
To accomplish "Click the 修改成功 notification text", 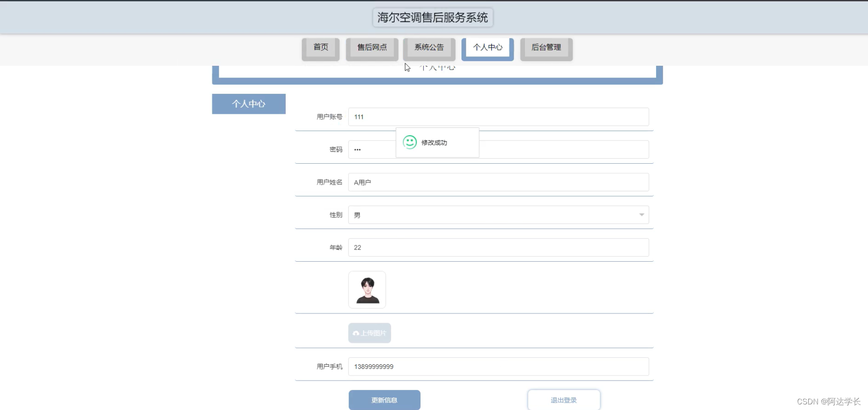I will (x=434, y=143).
